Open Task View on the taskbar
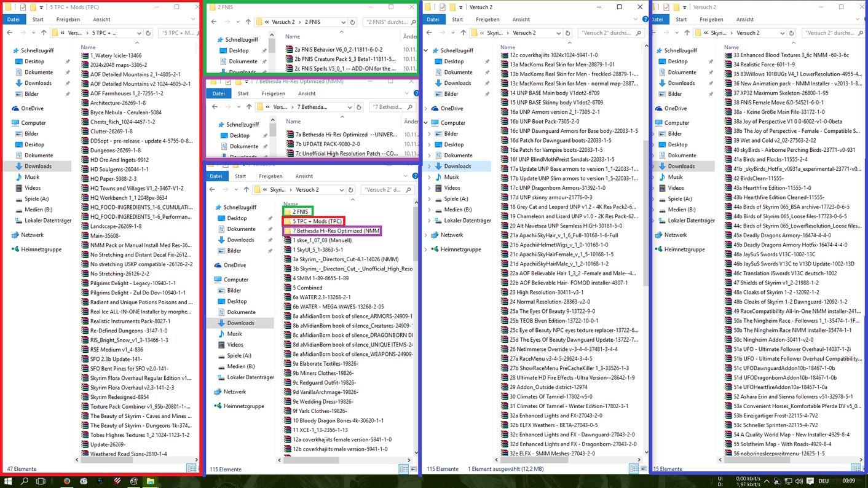This screenshot has width=868, height=488. pos(40,481)
